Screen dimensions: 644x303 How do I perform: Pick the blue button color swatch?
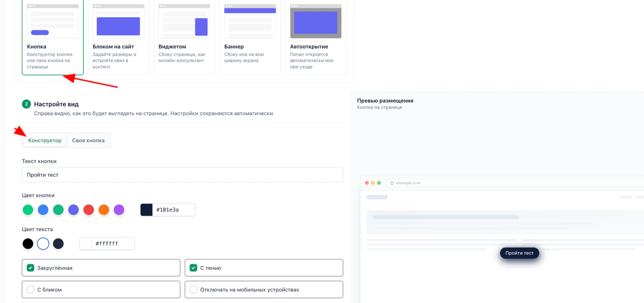(43, 210)
